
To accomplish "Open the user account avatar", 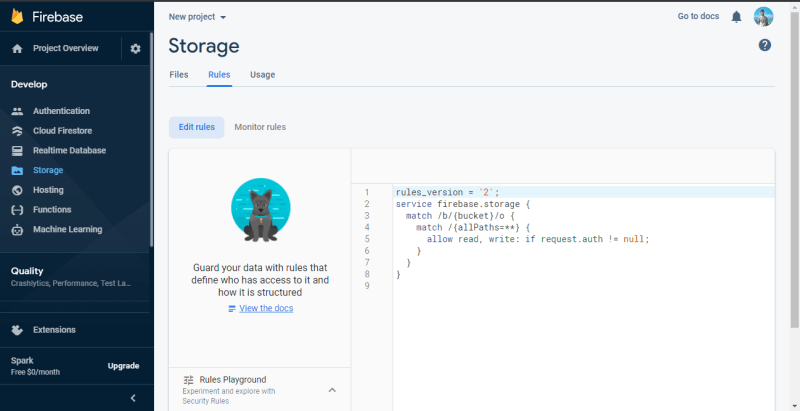I will (x=763, y=17).
